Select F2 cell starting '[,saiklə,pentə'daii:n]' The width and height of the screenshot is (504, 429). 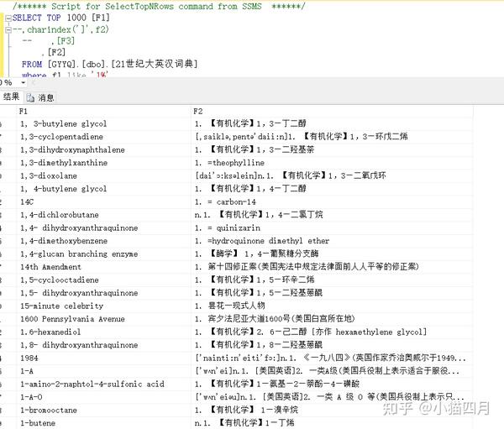(x=332, y=137)
